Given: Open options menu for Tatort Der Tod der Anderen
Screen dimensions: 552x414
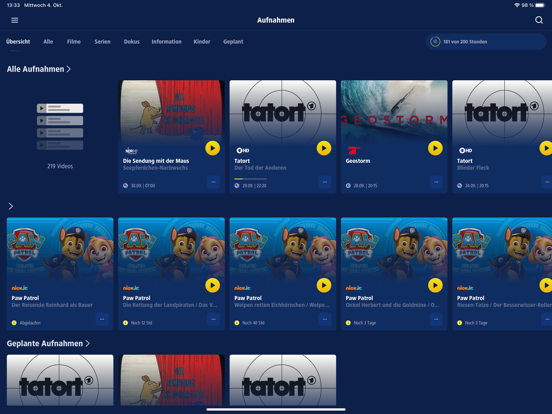Looking at the screenshot, I should (325, 182).
